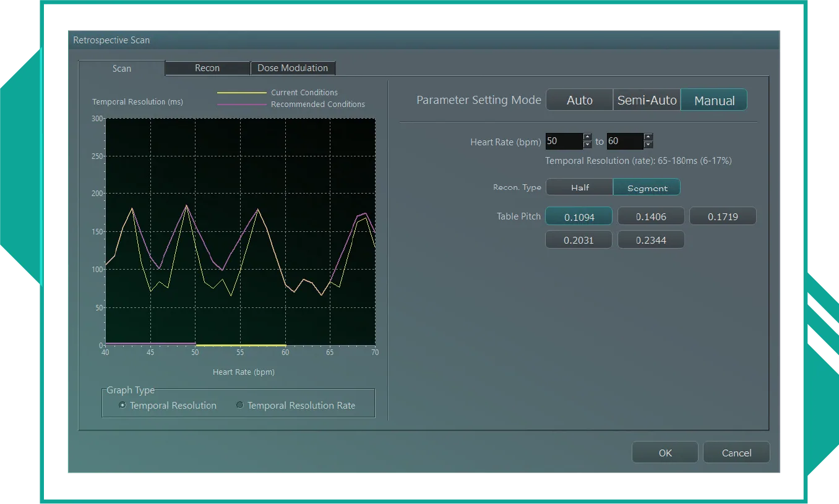Increase the lower heart rate with up arrow

click(588, 137)
